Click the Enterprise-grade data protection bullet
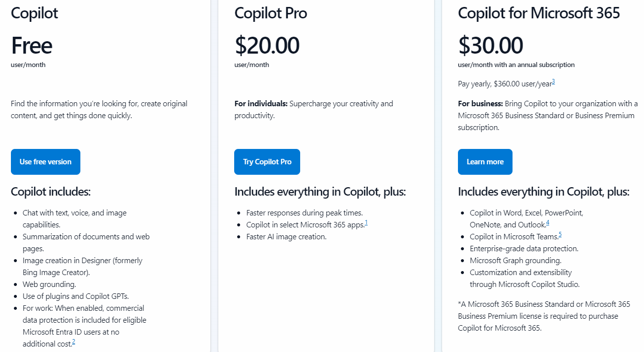This screenshot has height=352, width=644. coord(524,249)
